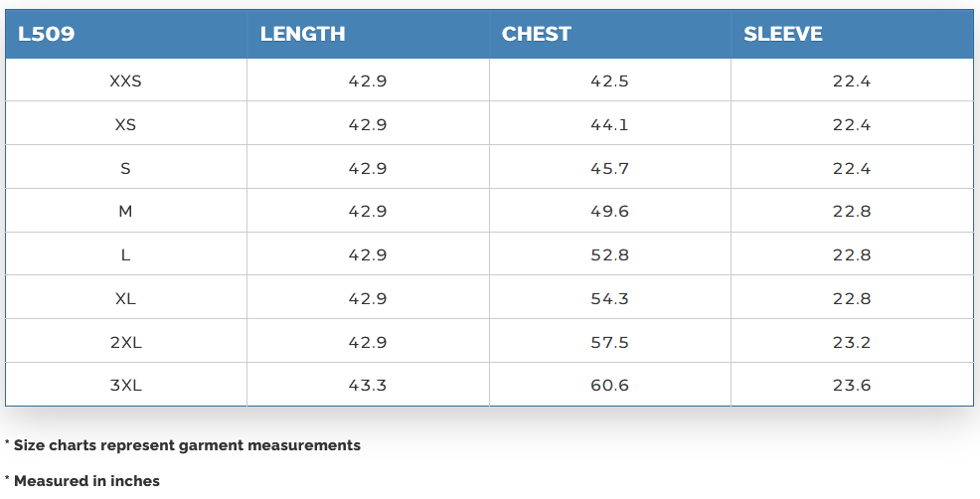Click the LENGTH column header
980x499 pixels.
[x=302, y=34]
